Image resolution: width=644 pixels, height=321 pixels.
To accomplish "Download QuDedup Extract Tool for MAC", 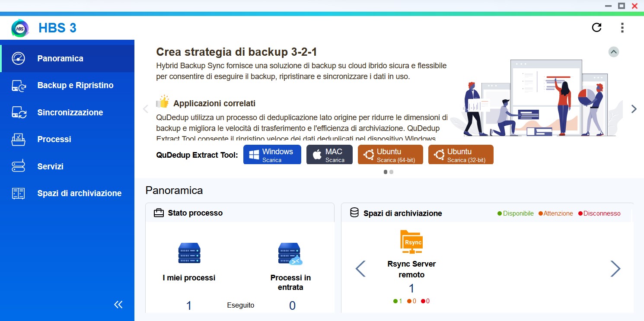I will (x=329, y=155).
